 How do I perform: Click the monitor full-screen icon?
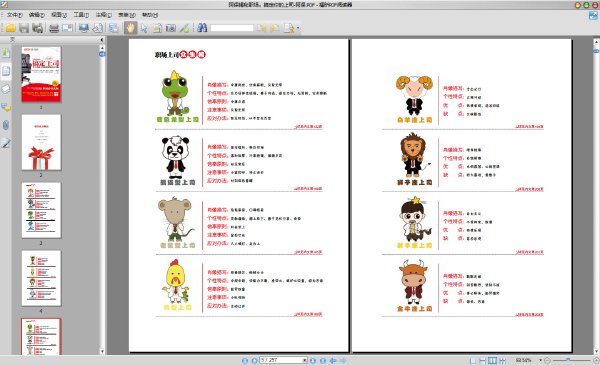point(83,28)
